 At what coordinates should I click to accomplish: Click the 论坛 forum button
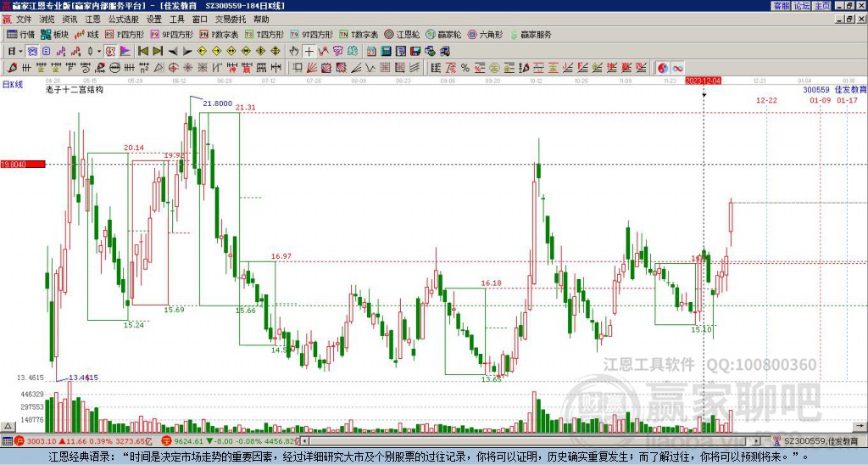[x=801, y=6]
